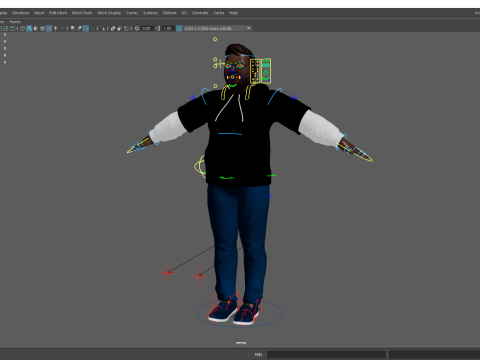Toggle viewport shadows icon
Image resolution: width=480 pixels, height=360 pixels.
[62, 28]
